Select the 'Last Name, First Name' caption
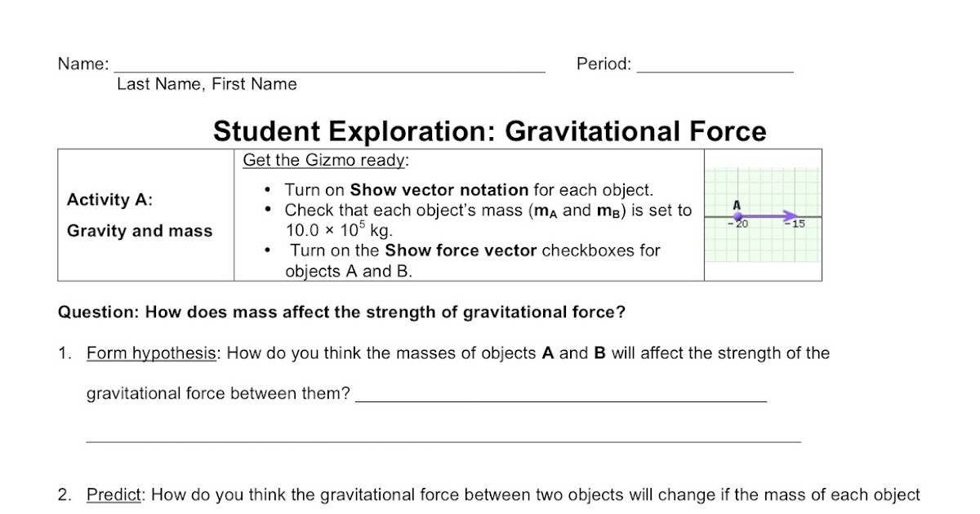Viewport: 980px width, 514px height. click(x=207, y=84)
